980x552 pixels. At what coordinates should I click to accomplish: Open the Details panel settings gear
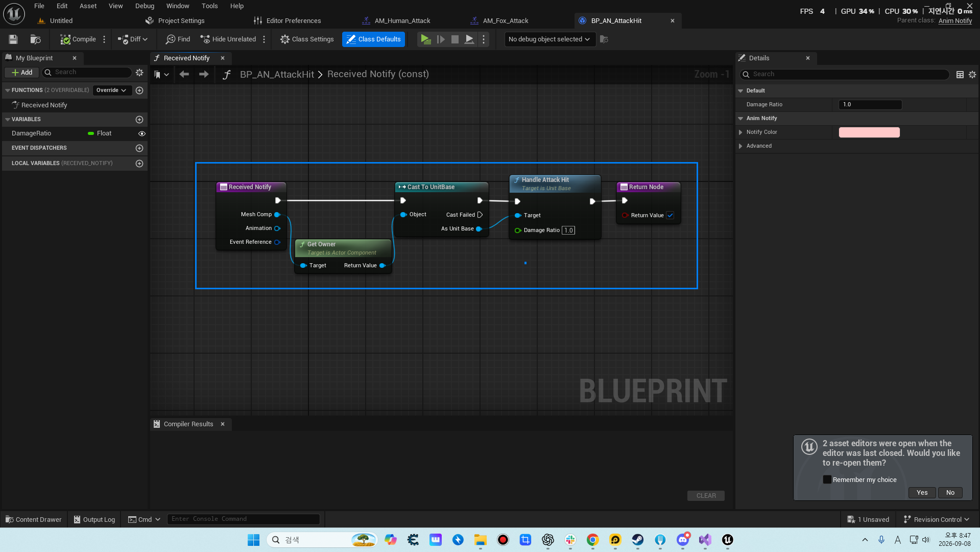(x=972, y=75)
